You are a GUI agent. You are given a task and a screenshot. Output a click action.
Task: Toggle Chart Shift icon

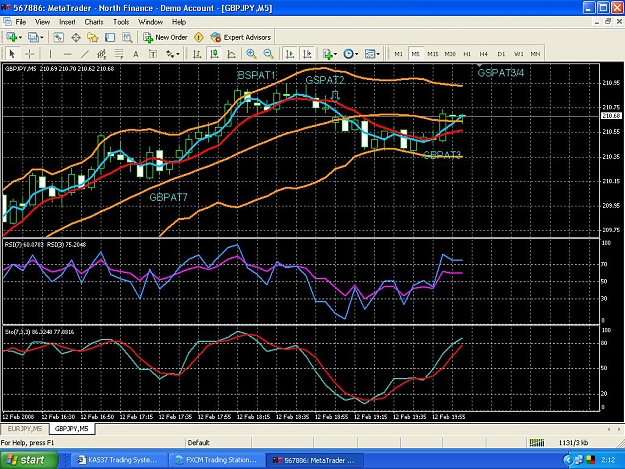(307, 54)
